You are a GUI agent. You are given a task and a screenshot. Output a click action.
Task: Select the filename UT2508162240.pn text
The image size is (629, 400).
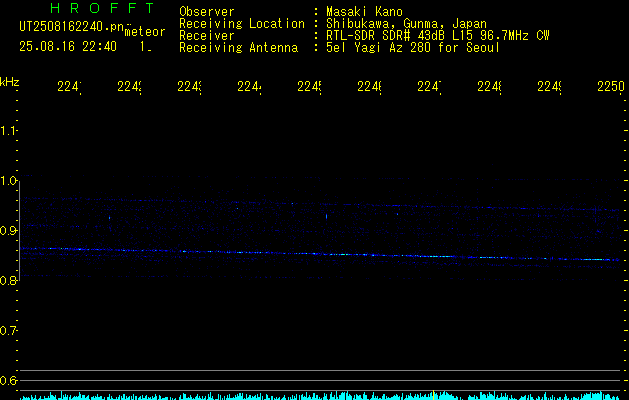tap(71, 27)
